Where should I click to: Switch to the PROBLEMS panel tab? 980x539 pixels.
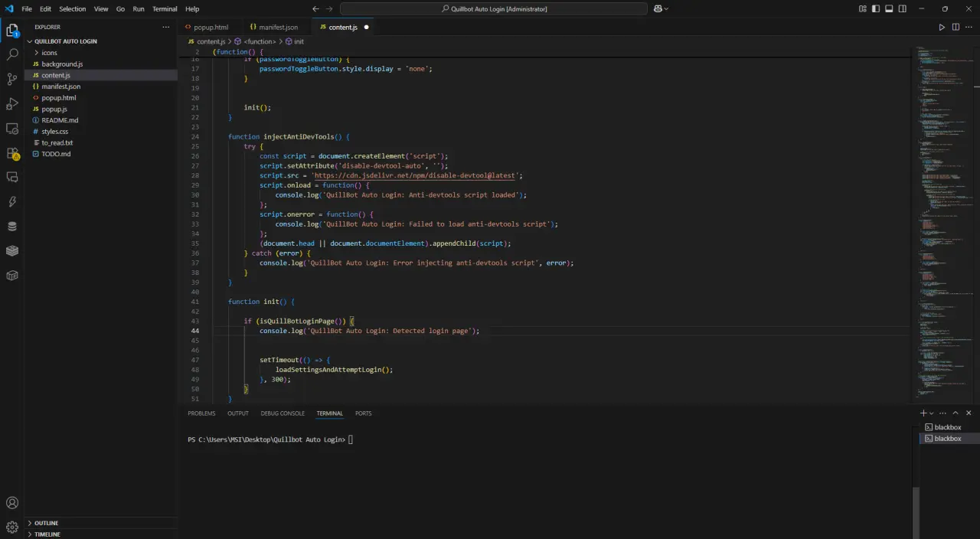201,413
